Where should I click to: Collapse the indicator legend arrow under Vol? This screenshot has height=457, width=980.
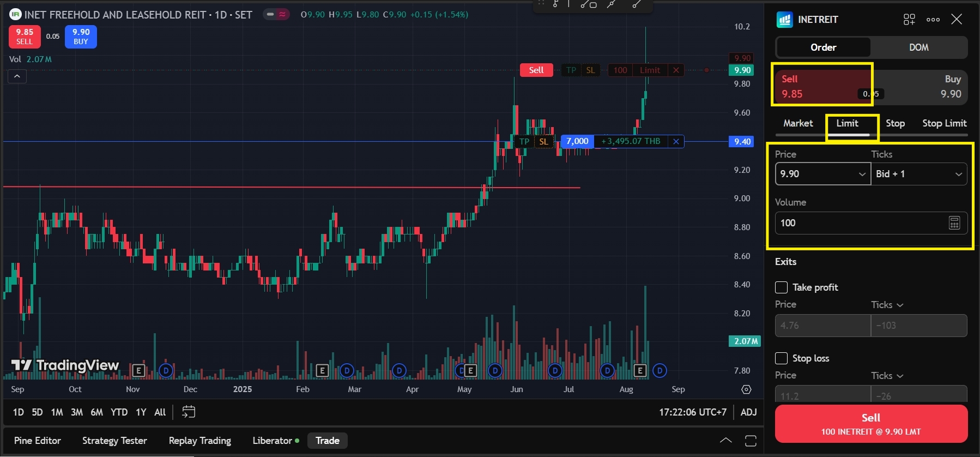(x=17, y=76)
